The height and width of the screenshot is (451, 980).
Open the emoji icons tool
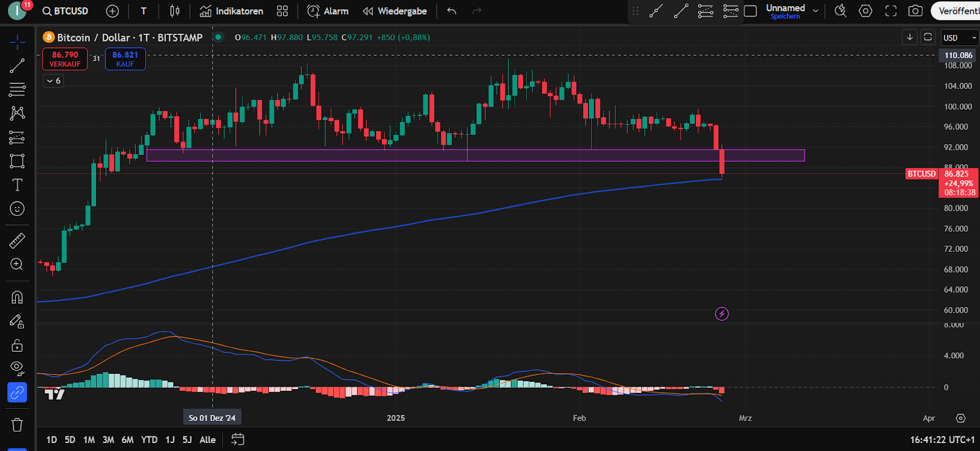(x=17, y=209)
